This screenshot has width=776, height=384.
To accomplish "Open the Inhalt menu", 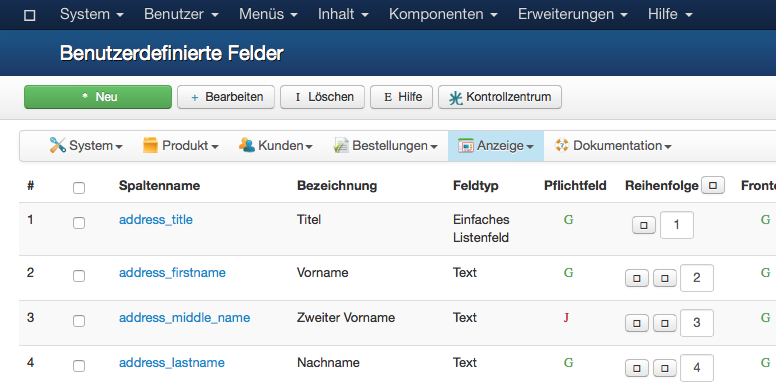I will click(x=343, y=14).
